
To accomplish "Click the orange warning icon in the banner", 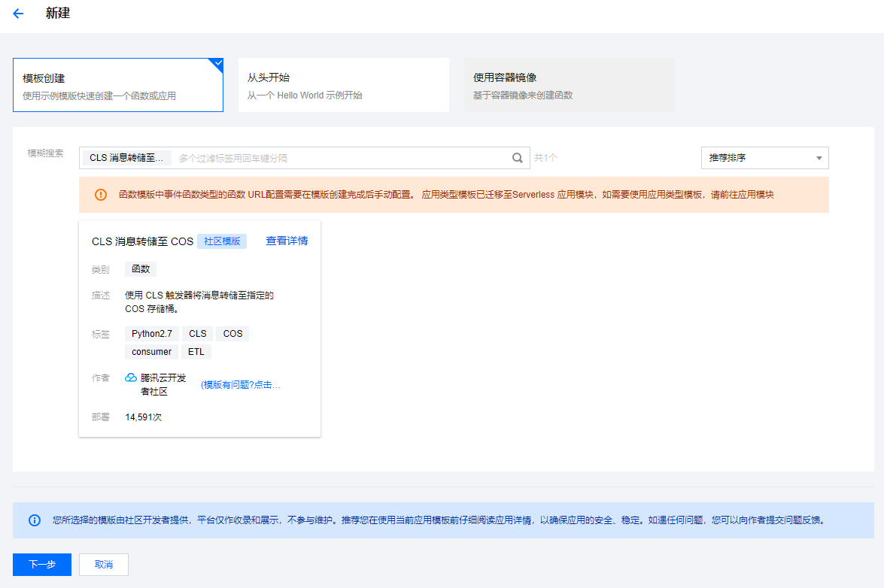I will click(x=101, y=195).
